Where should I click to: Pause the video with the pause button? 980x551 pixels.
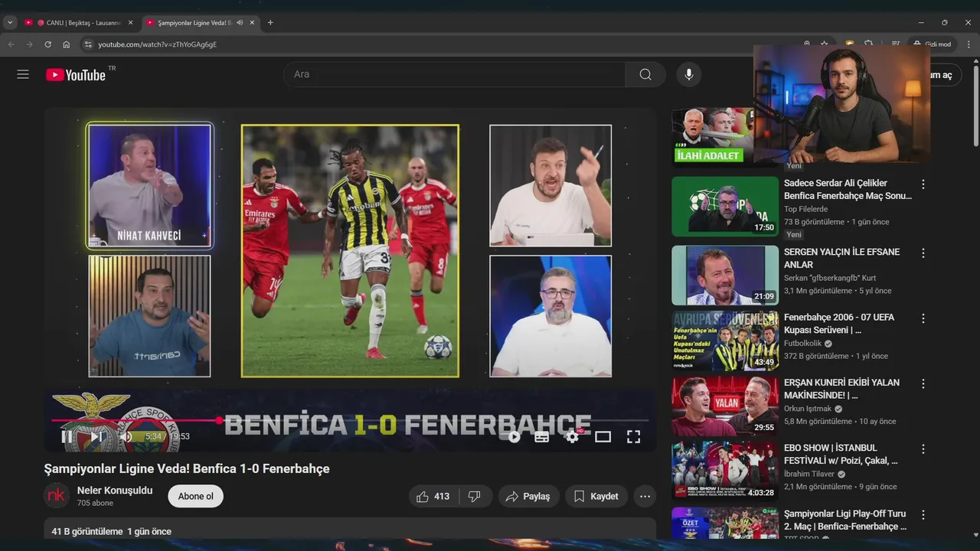(67, 437)
